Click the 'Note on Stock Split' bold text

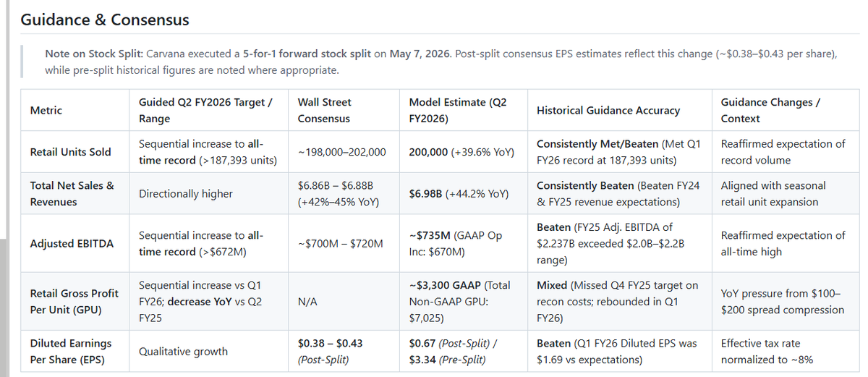(92, 54)
